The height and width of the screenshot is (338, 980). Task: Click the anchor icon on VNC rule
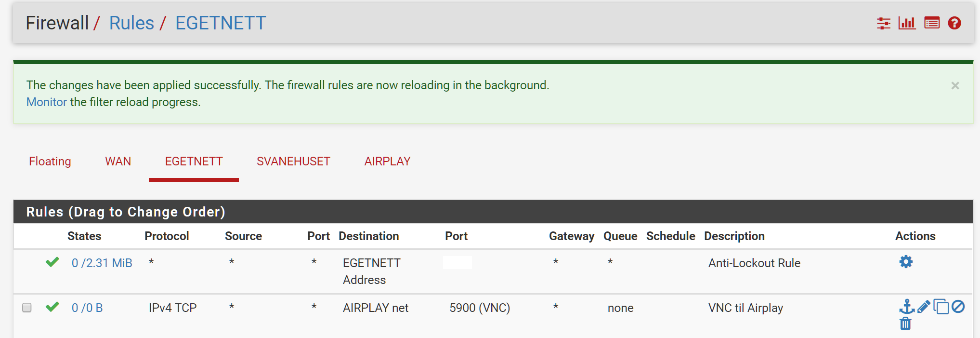pos(907,307)
